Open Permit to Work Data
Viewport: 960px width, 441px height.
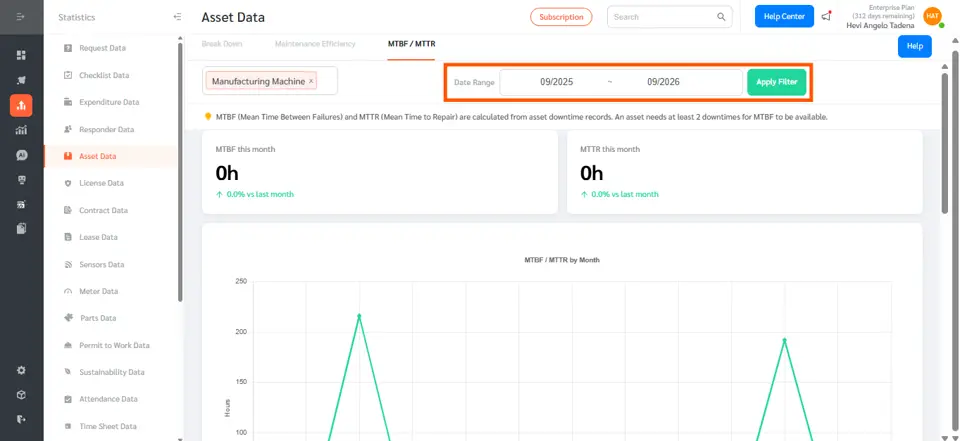click(x=114, y=345)
